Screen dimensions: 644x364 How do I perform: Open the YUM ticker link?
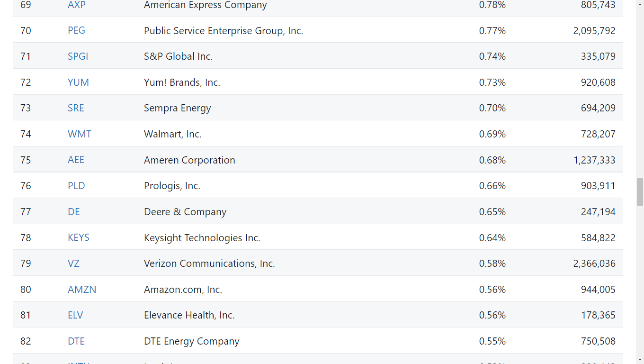pos(78,82)
